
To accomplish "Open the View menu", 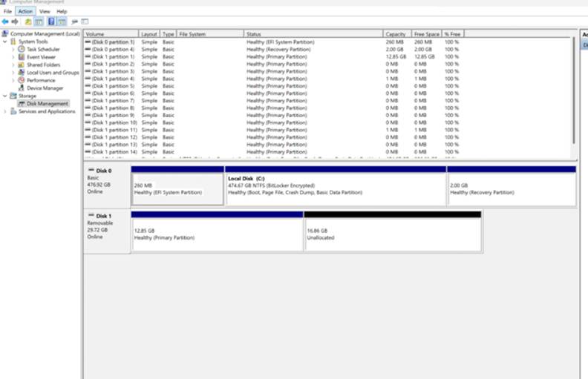I will point(45,12).
